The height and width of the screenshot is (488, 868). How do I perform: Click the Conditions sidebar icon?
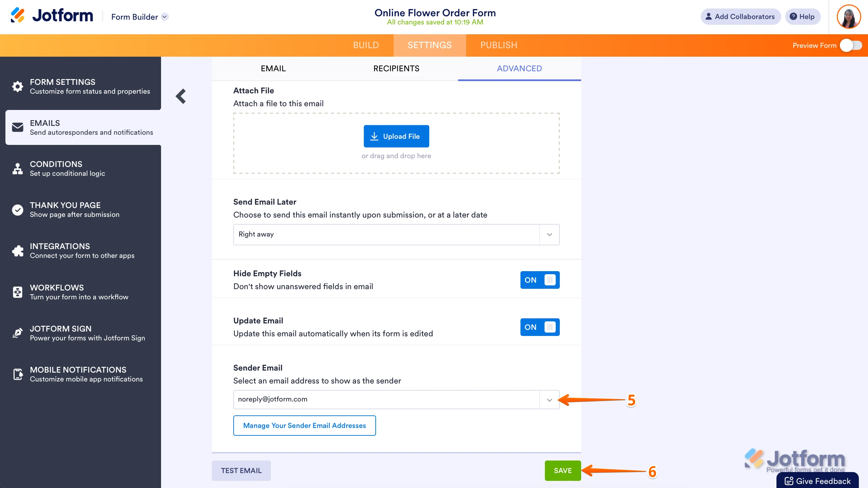(18, 169)
